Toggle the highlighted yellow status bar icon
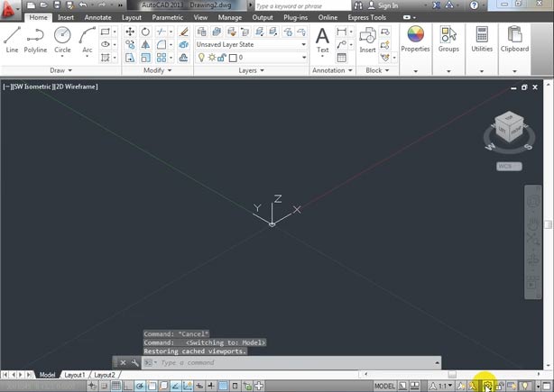554x392 pixels. [x=486, y=386]
